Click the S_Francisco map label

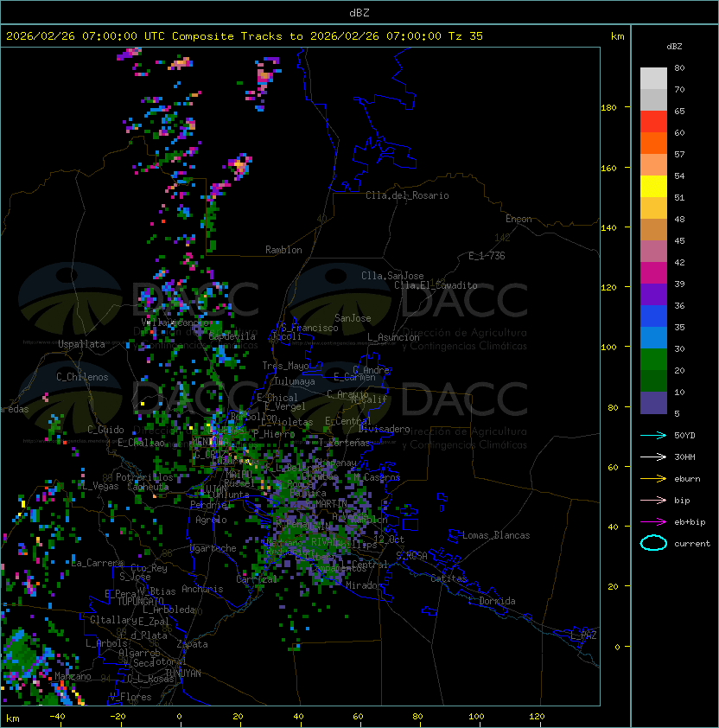pyautogui.click(x=309, y=328)
